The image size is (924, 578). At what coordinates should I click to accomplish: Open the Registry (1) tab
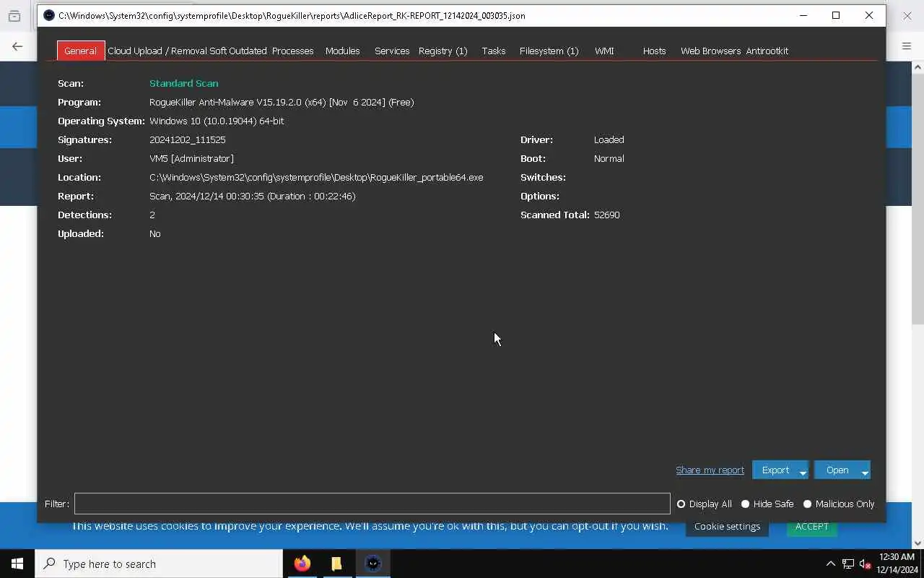[443, 51]
